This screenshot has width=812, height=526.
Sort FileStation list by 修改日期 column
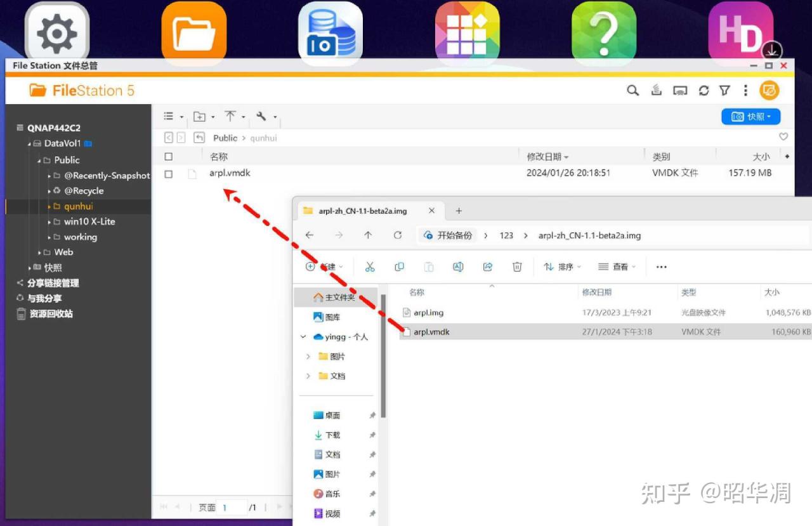[547, 157]
